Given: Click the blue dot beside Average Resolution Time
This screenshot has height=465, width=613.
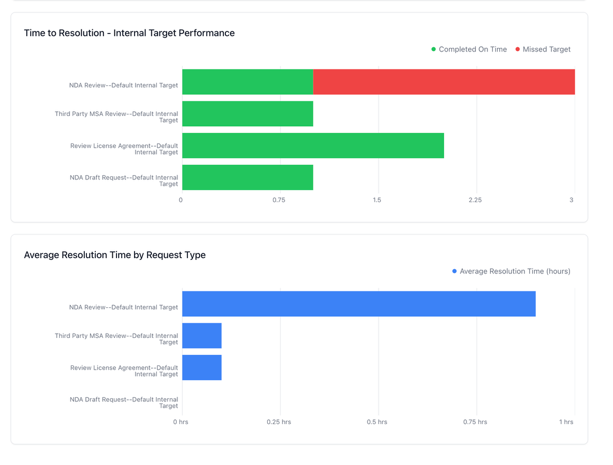Looking at the screenshot, I should 455,271.
